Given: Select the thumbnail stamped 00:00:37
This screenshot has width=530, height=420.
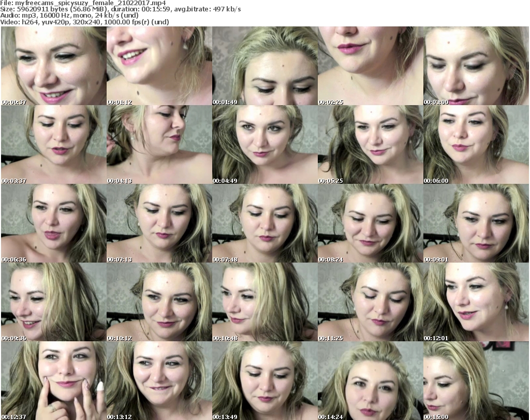Looking at the screenshot, I should tap(54, 66).
